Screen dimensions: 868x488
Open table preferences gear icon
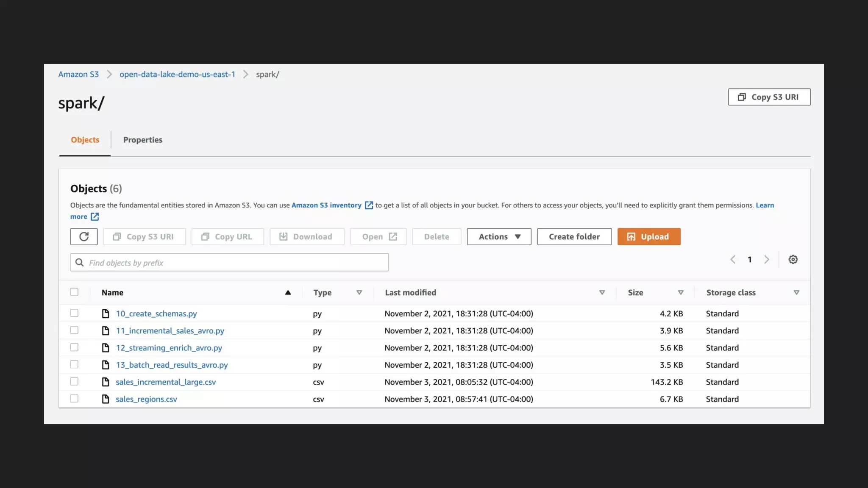point(793,259)
